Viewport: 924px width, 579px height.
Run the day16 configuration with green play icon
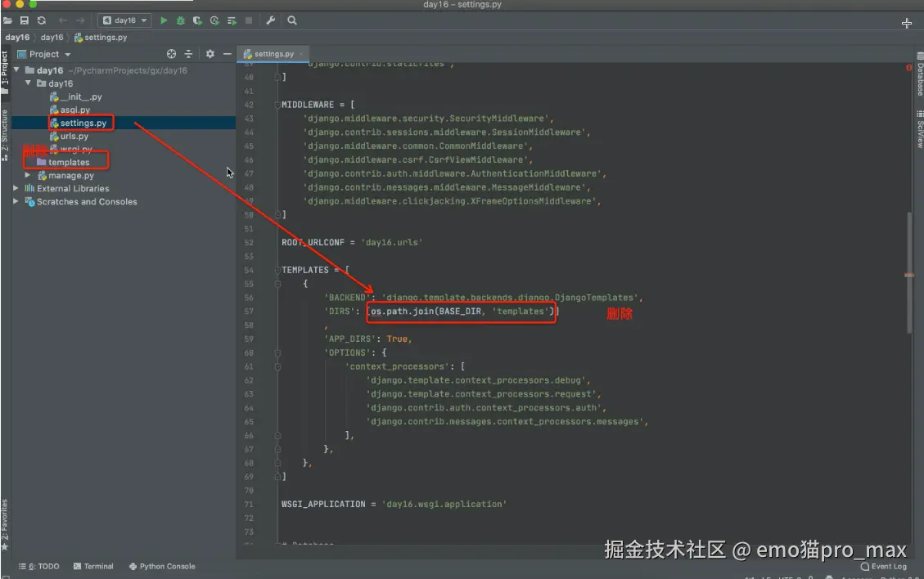click(x=163, y=20)
